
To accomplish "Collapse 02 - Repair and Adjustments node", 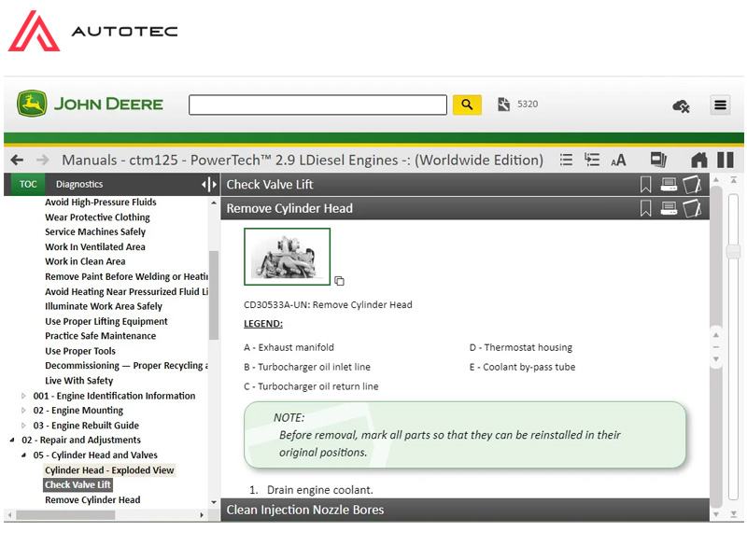I will click(x=12, y=440).
